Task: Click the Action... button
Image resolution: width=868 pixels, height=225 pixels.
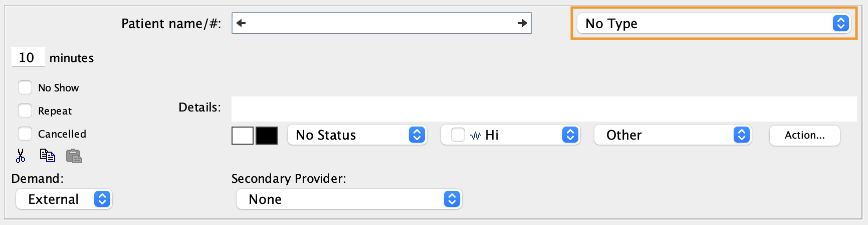Action: 804,135
